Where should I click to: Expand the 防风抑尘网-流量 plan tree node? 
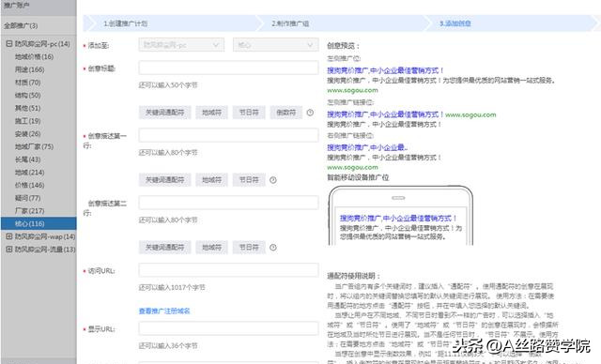[9, 250]
